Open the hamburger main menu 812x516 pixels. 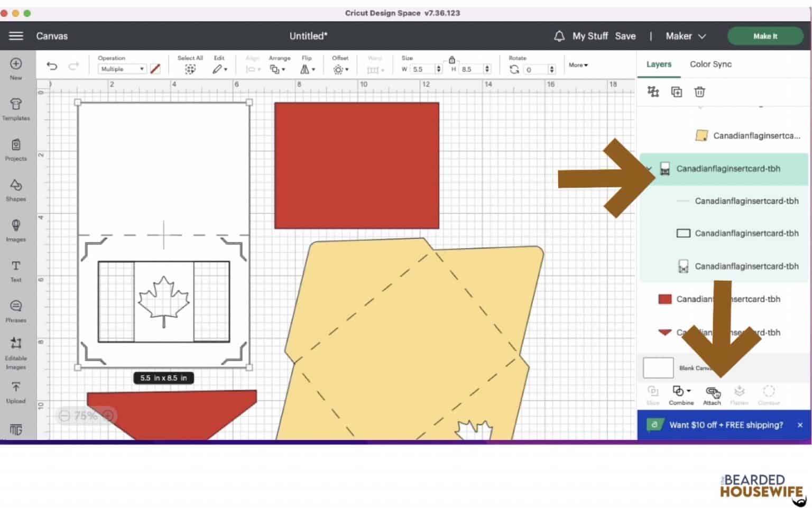coord(16,36)
